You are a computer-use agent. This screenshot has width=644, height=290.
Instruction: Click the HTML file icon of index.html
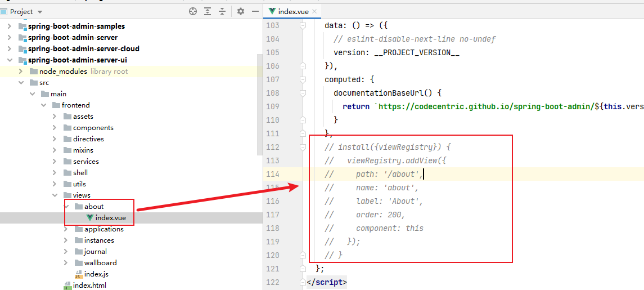click(x=67, y=285)
